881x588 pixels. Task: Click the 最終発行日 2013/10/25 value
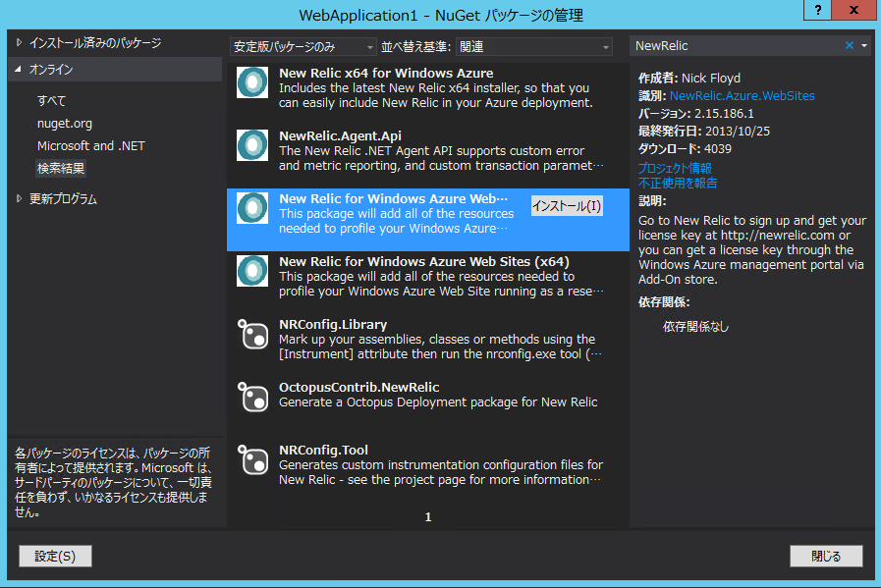click(x=738, y=132)
